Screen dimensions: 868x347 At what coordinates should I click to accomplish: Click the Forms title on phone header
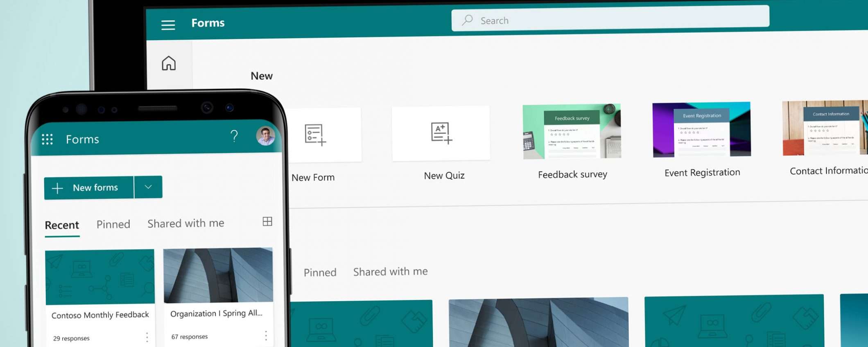click(83, 140)
